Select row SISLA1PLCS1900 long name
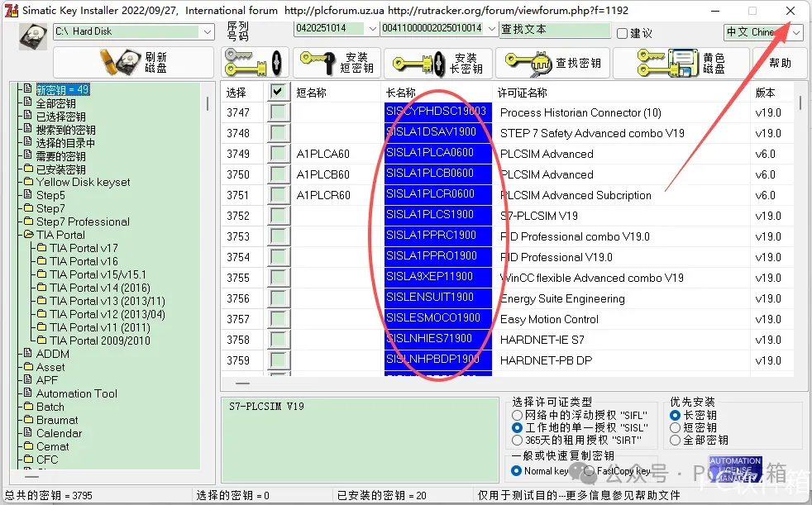Screen dimensions: 812x505 tap(437, 214)
